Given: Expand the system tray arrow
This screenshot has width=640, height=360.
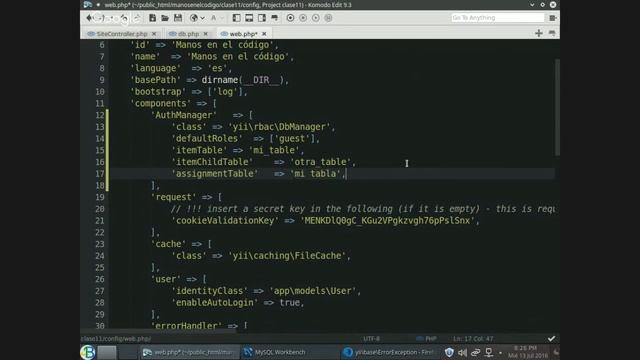Looking at the screenshot, I should [x=500, y=353].
